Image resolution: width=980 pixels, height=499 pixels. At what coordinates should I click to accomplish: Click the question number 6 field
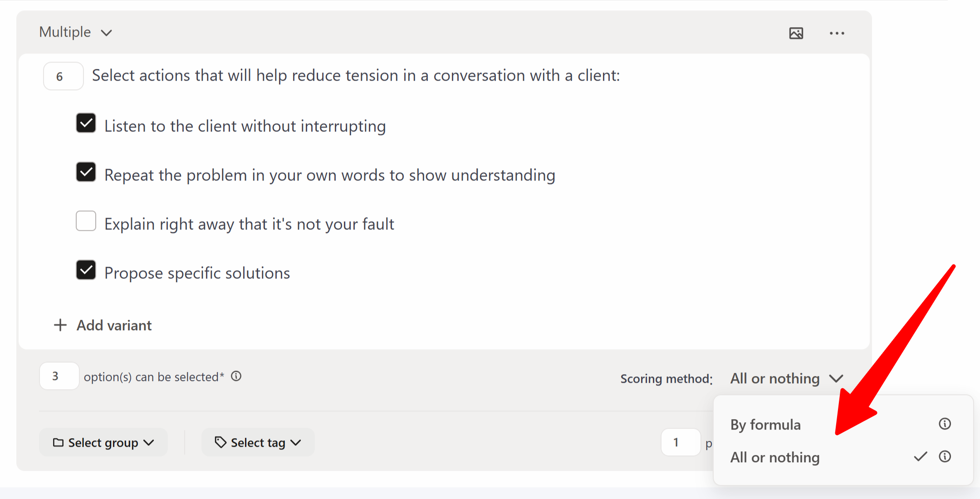pos(63,76)
